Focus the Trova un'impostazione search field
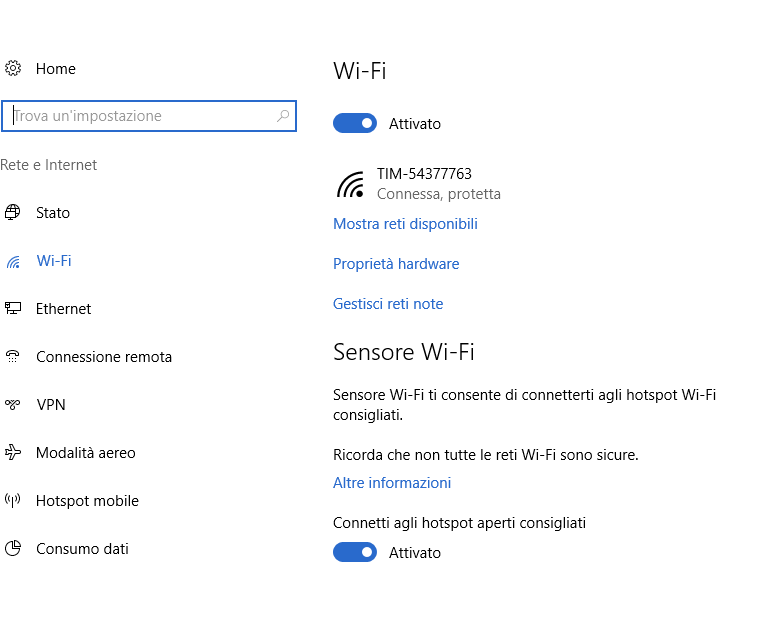The height and width of the screenshot is (618, 762). (x=149, y=116)
